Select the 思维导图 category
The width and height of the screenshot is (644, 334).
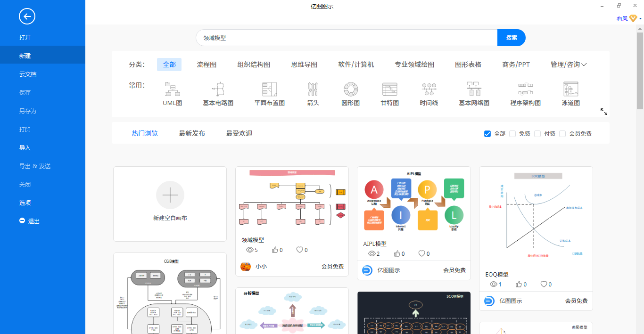(x=304, y=65)
